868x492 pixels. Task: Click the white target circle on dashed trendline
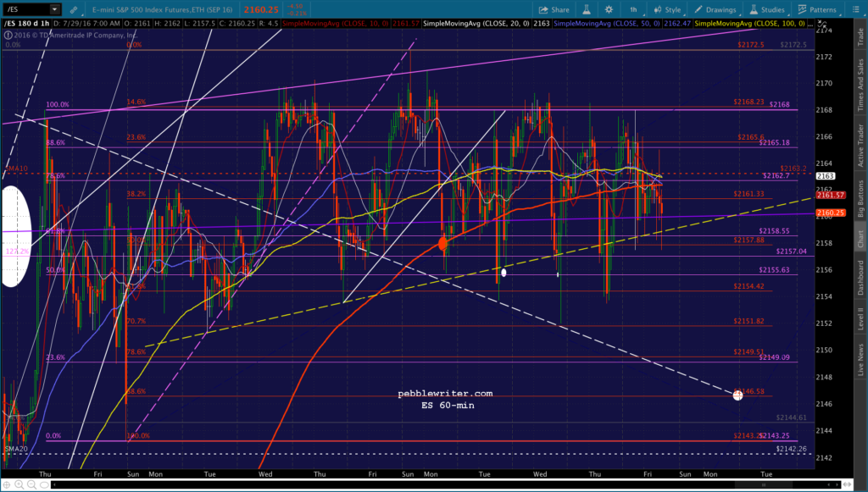(x=737, y=395)
